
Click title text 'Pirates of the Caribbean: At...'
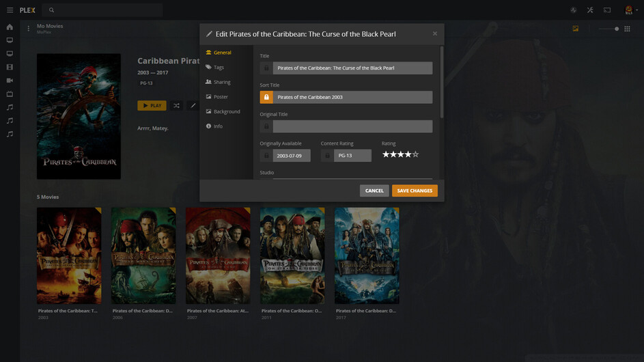218,311
